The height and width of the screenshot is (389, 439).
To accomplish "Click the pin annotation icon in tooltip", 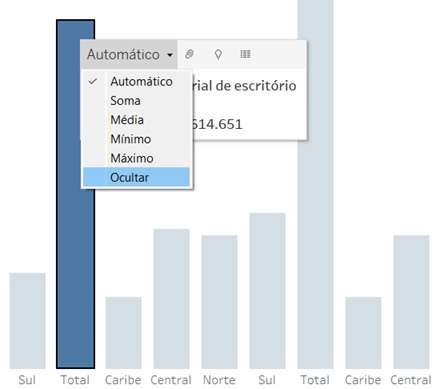I will point(218,54).
